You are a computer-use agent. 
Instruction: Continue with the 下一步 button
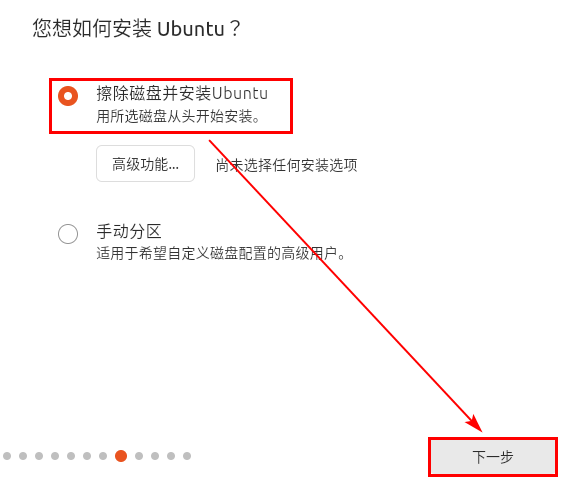click(493, 457)
